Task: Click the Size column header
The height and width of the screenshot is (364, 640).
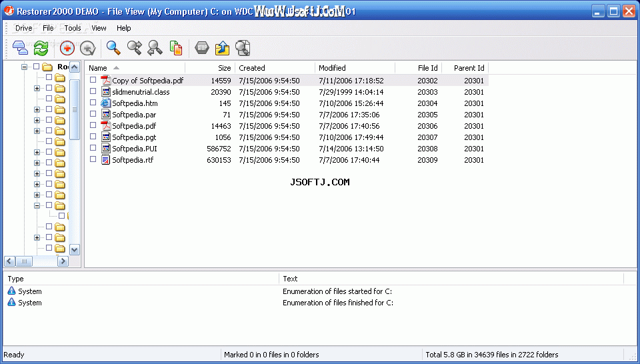Action: (x=210, y=68)
